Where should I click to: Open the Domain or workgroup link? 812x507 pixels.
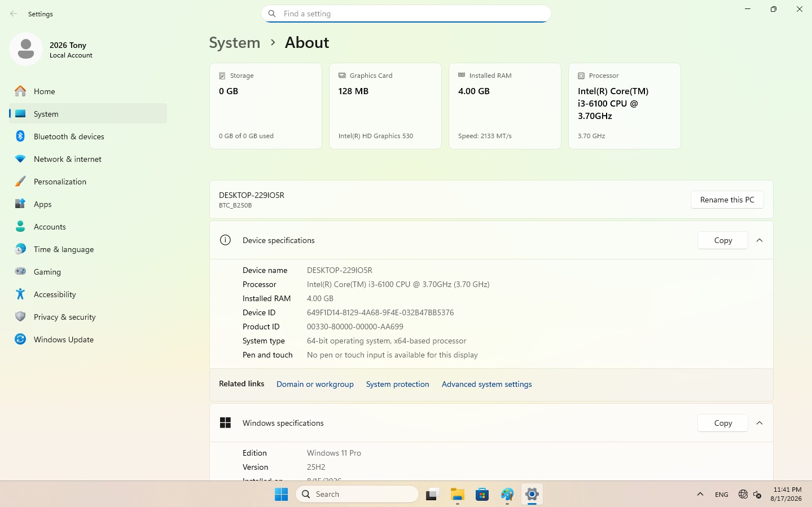tap(315, 384)
